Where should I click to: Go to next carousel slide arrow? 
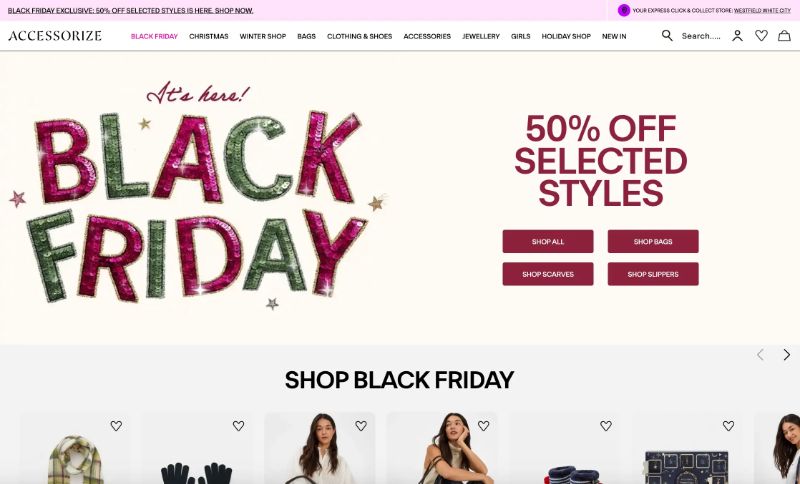pyautogui.click(x=787, y=354)
